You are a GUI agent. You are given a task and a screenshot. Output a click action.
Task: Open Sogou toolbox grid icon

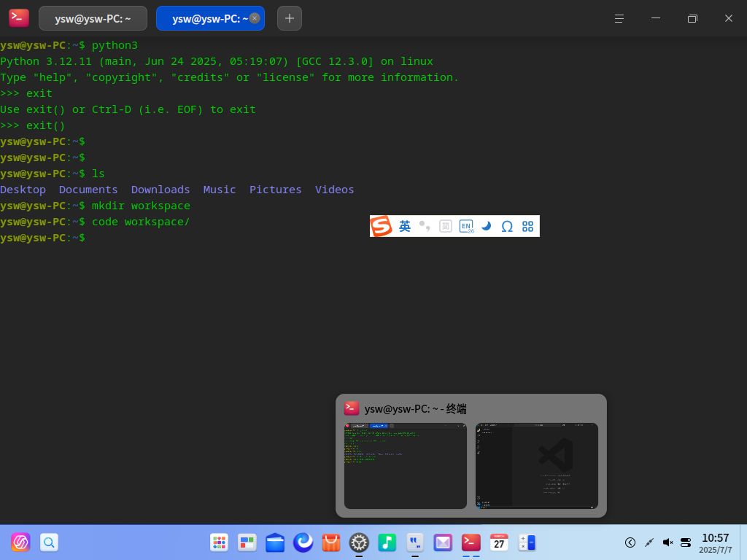[x=527, y=226]
